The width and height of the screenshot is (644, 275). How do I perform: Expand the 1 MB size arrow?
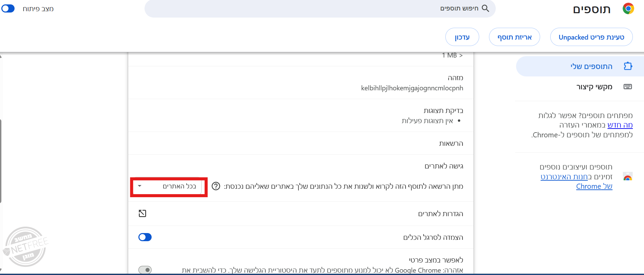click(461, 55)
